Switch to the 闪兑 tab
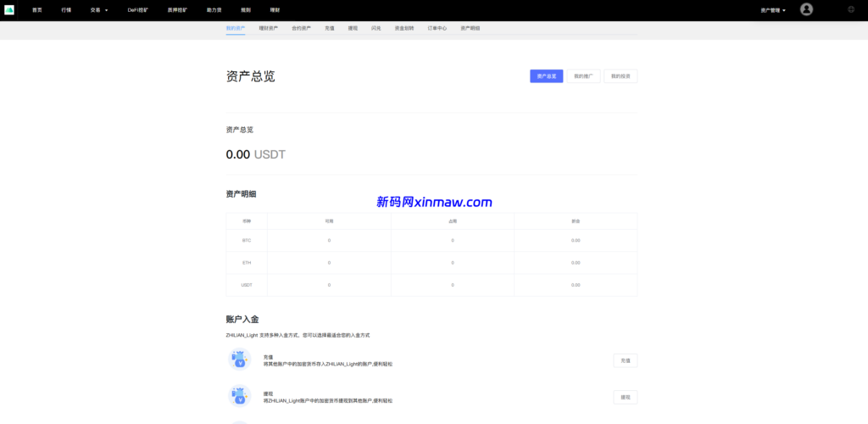 tap(376, 28)
